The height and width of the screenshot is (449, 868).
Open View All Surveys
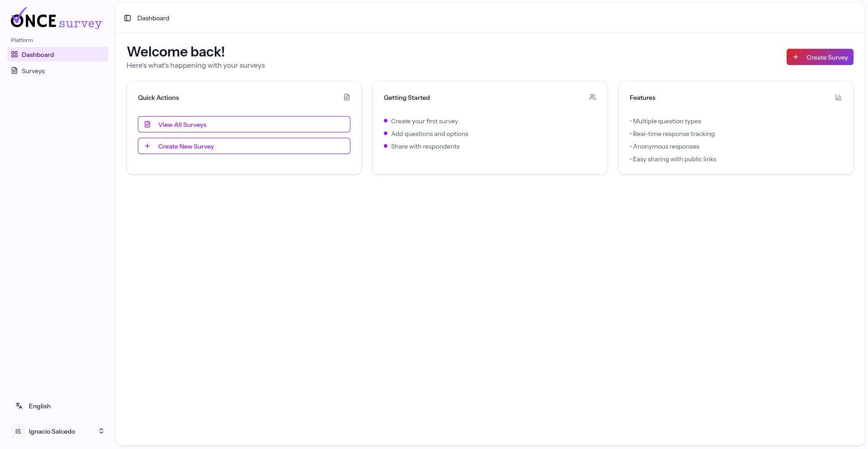[244, 124]
